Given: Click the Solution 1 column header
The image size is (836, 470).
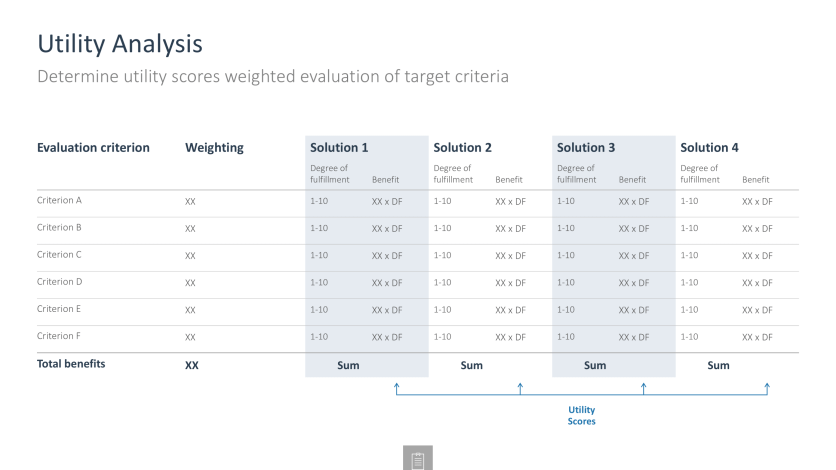Looking at the screenshot, I should [339, 148].
